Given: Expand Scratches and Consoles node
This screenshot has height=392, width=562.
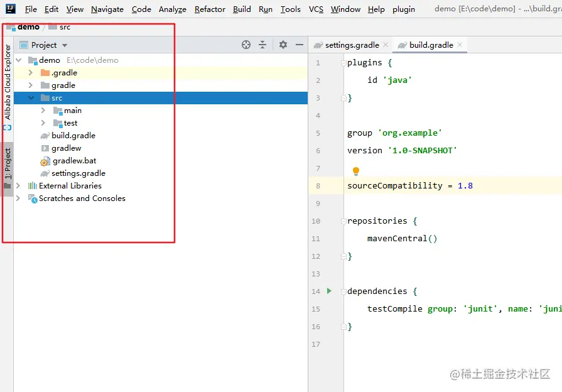Looking at the screenshot, I should tap(18, 199).
